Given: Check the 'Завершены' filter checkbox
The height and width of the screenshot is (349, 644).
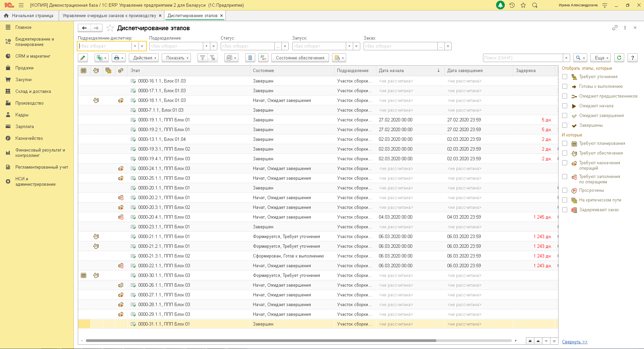Looking at the screenshot, I should coord(565,125).
